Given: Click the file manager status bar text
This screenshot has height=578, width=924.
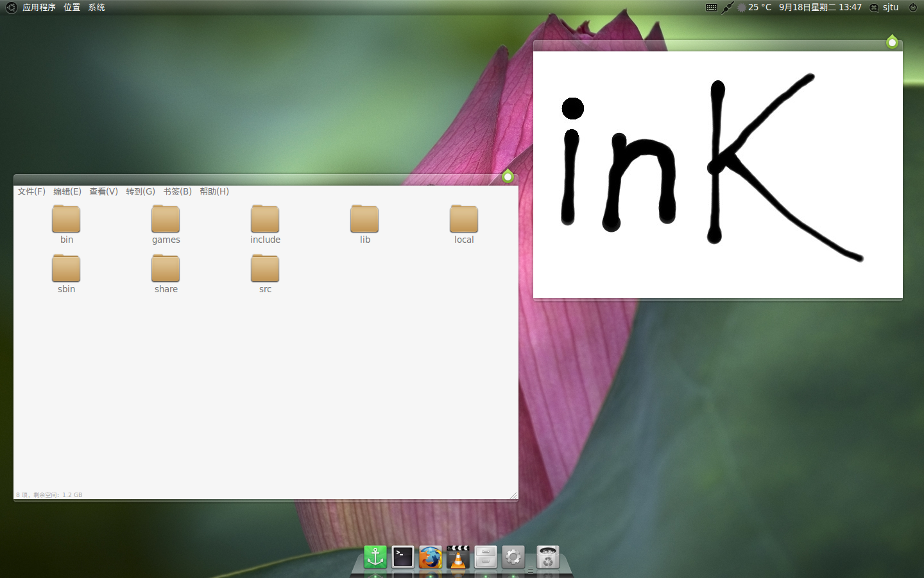Looking at the screenshot, I should point(49,495).
